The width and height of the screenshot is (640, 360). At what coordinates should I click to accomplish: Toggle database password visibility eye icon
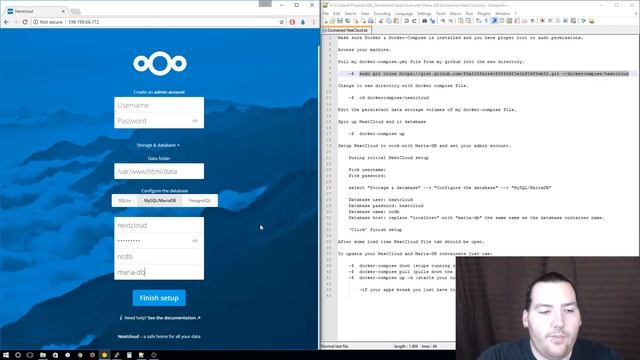(x=195, y=241)
